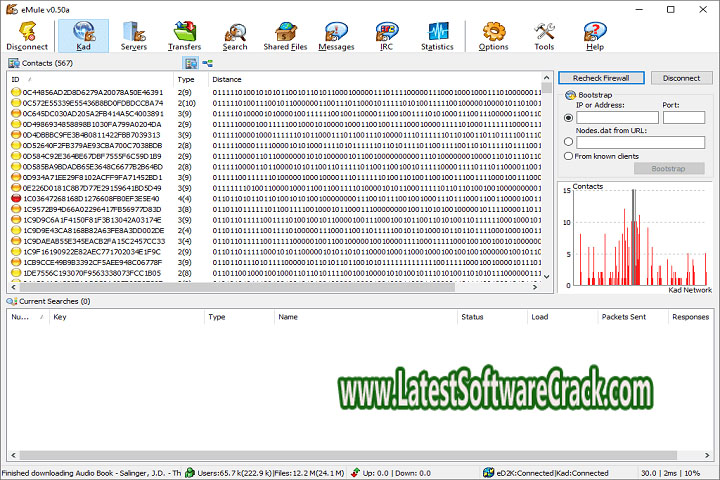
Task: Sort searches by the Responses column
Action: 691,317
